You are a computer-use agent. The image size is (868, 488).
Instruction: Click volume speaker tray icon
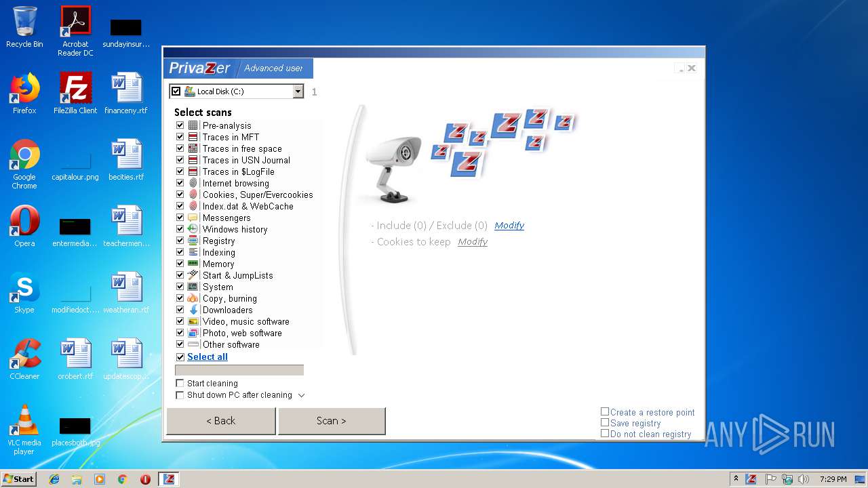(803, 479)
